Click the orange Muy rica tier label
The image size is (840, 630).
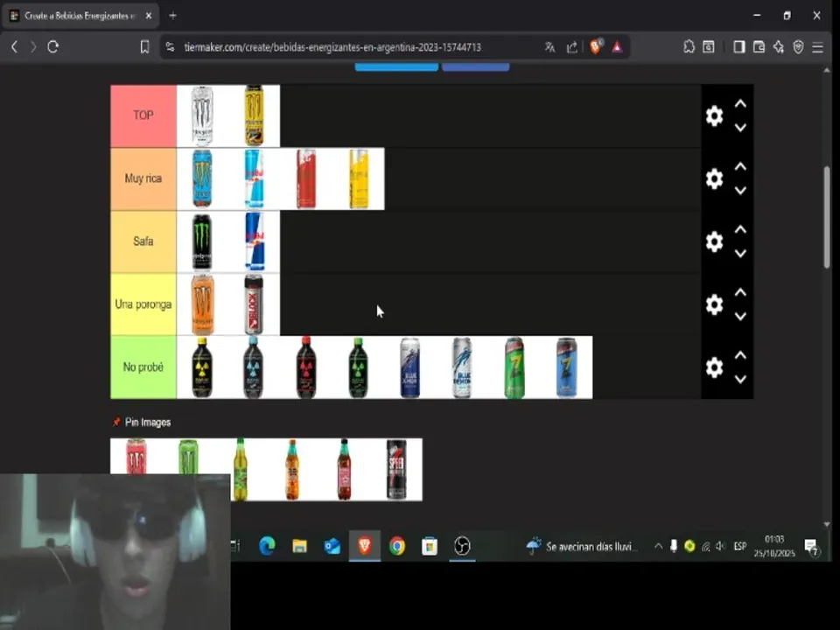pyautogui.click(x=143, y=178)
